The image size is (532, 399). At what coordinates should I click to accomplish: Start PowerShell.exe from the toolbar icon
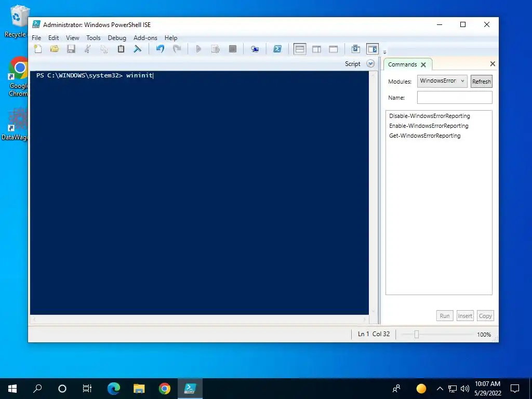(x=277, y=49)
